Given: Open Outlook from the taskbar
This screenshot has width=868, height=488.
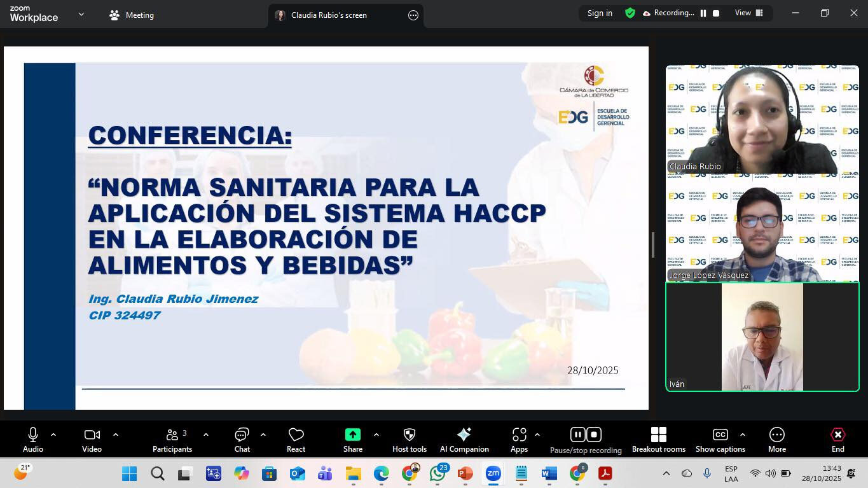Looking at the screenshot, I should [x=297, y=473].
